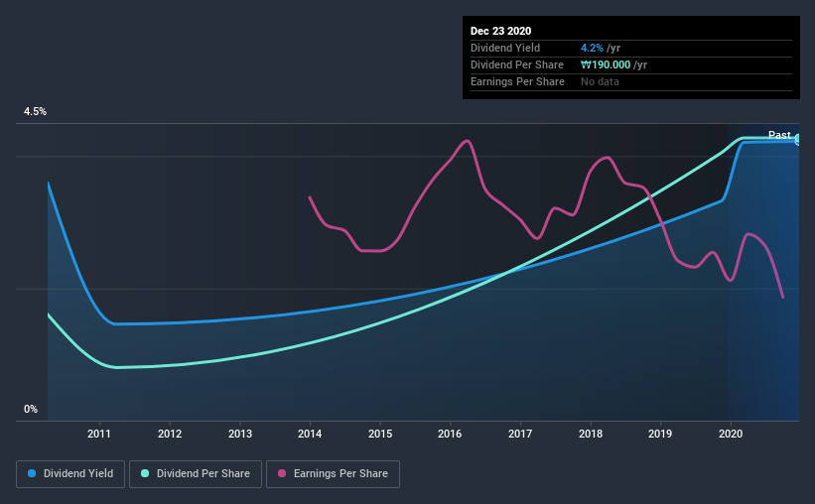Click the 2015 x-axis label

(380, 434)
